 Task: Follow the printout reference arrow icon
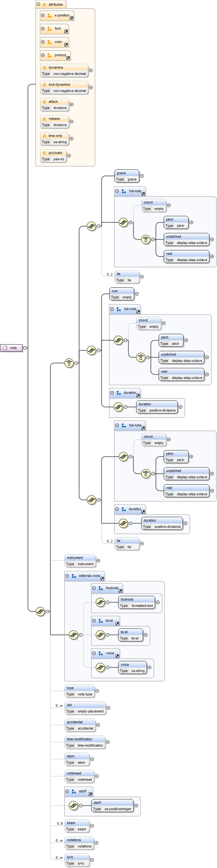[x=68, y=58]
